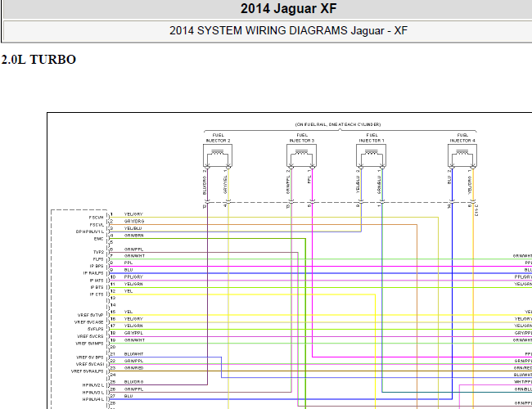Click vertical 'PPL' label under Fuel Injector 3
Screen dimensions: 532x409
[309, 179]
